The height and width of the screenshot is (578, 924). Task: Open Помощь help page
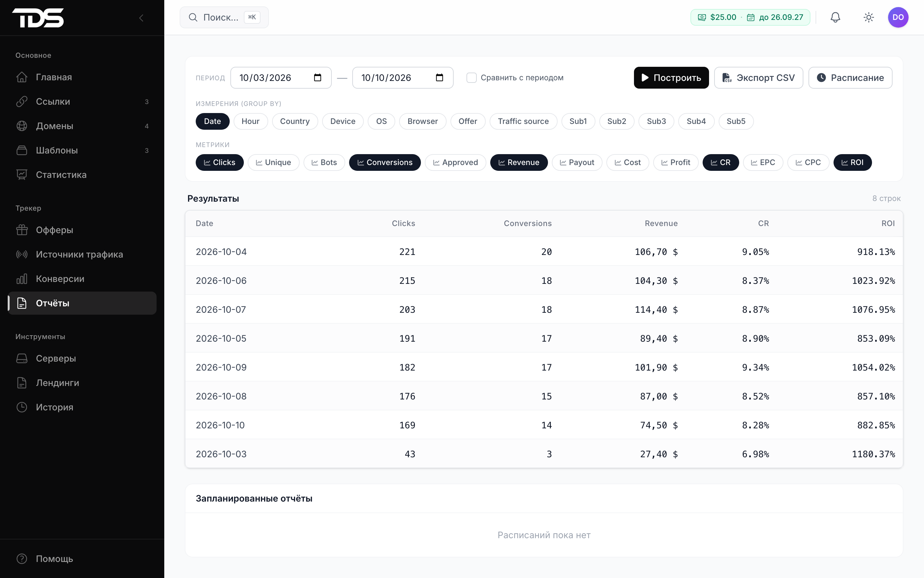[x=82, y=559]
